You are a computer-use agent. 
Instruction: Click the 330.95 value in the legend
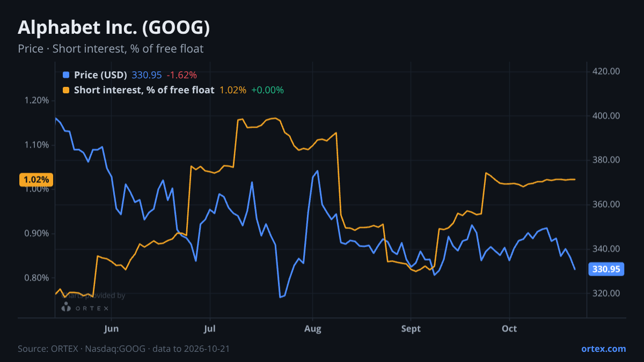pos(147,75)
